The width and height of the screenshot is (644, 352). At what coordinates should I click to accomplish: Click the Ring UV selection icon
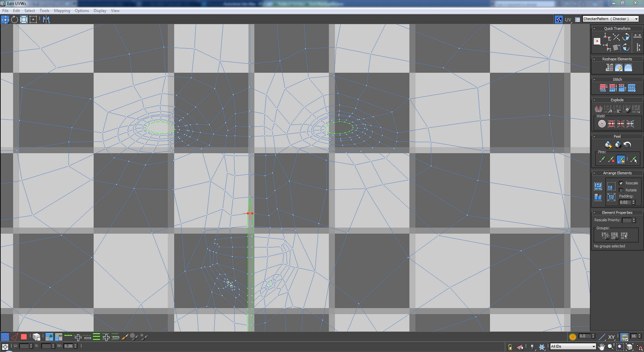coord(97,337)
